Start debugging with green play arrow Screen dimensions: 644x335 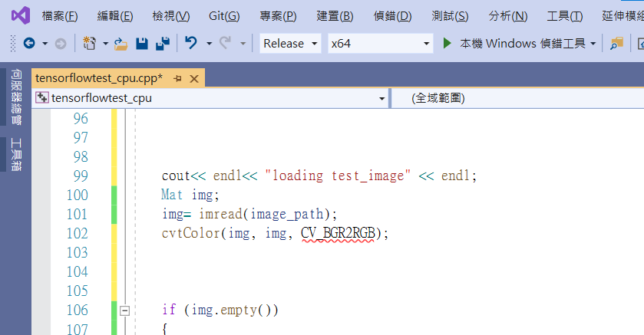click(x=447, y=43)
